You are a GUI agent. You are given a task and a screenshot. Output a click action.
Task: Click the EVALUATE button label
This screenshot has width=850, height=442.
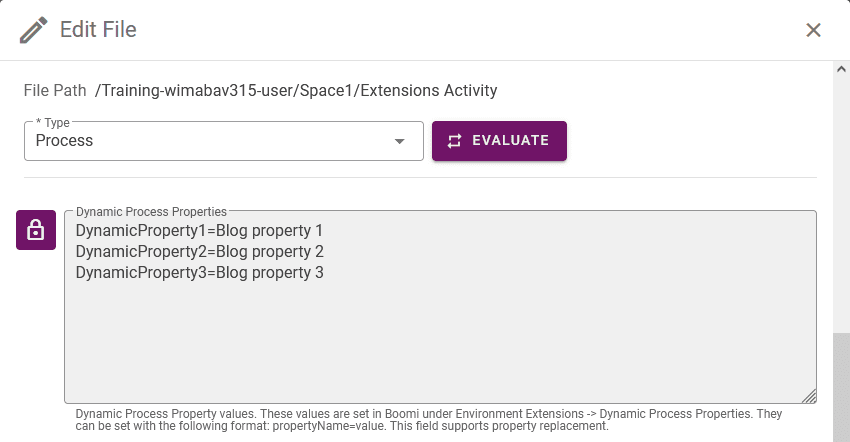(510, 140)
